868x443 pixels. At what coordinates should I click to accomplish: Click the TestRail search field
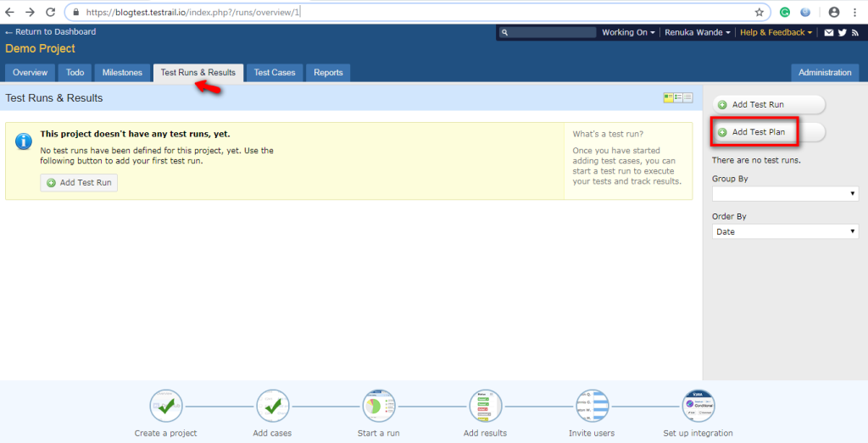549,33
